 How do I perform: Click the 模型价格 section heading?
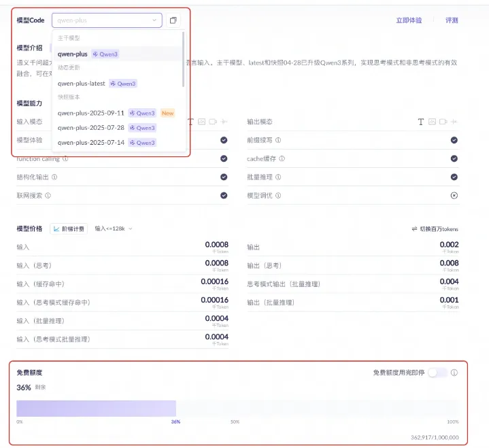coord(29,229)
